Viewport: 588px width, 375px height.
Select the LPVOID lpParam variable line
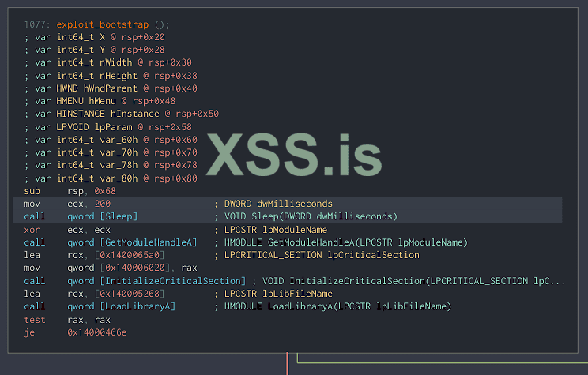[108, 127]
